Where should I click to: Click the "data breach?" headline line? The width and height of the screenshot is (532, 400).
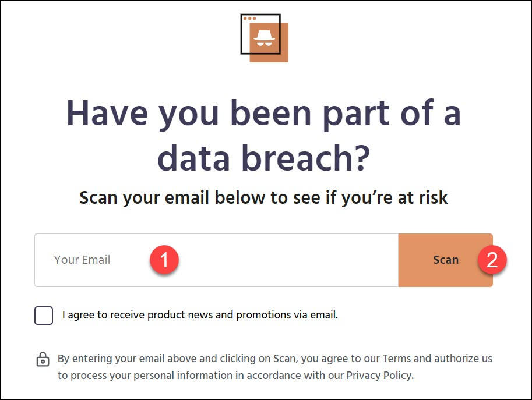click(x=263, y=158)
